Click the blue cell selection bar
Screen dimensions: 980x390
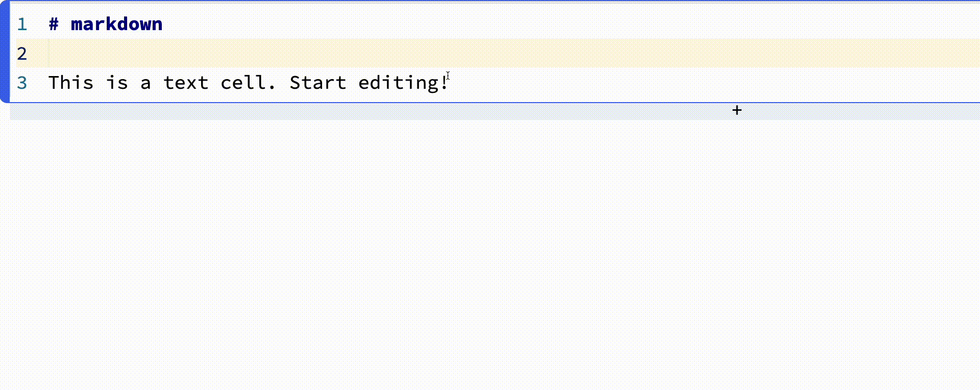tap(5, 51)
